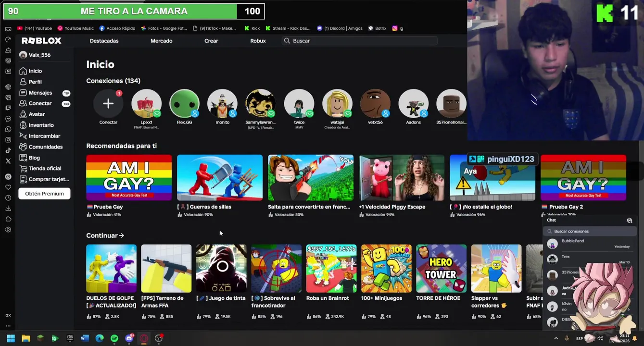Open TikTok icon in Opera sidebar
644x346 pixels.
pyautogui.click(x=8, y=150)
